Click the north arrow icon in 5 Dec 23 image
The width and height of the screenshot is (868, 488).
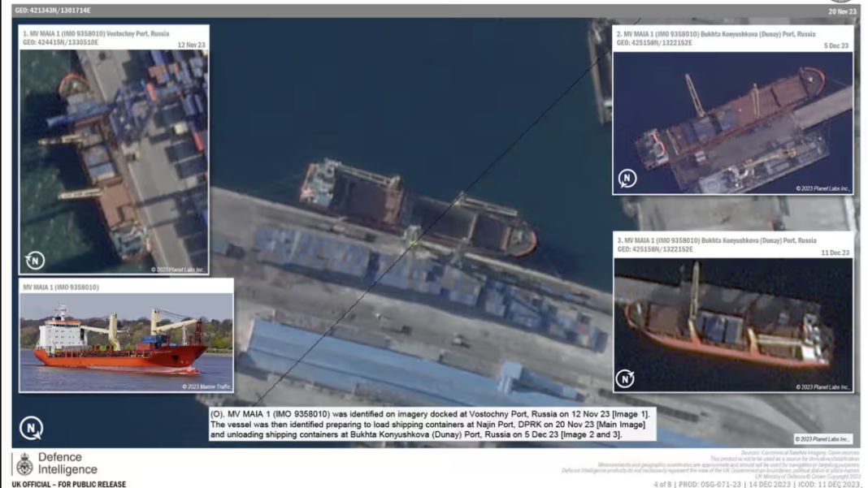click(x=627, y=179)
